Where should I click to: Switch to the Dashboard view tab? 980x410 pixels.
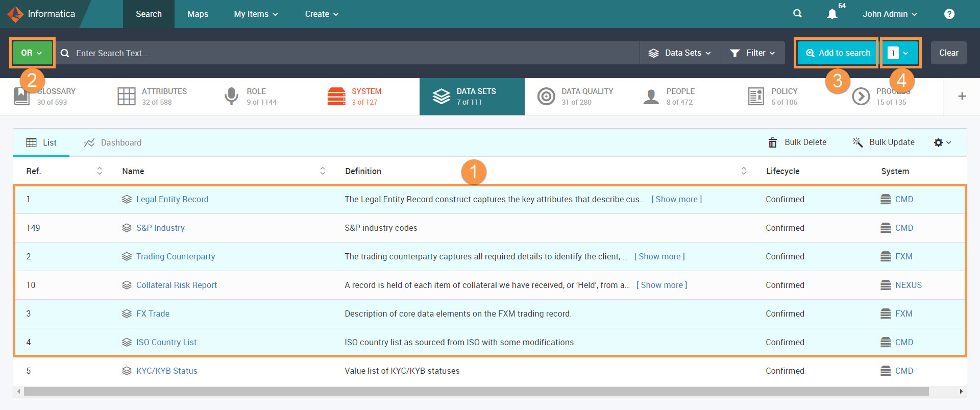click(x=112, y=142)
